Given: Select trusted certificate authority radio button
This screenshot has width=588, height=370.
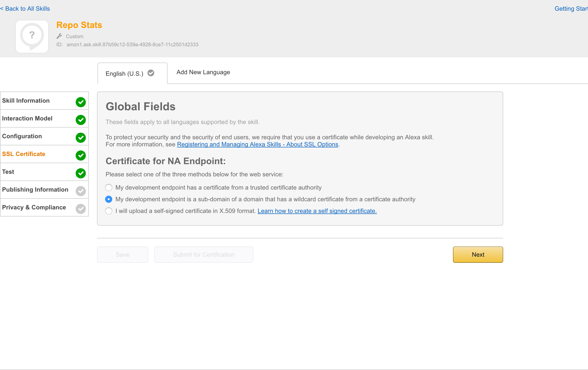Looking at the screenshot, I should [x=109, y=188].
